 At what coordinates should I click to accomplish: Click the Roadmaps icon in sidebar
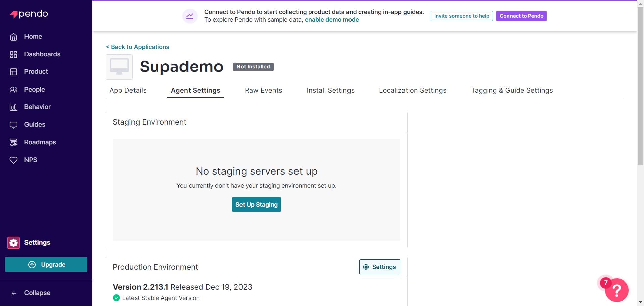pyautogui.click(x=13, y=142)
